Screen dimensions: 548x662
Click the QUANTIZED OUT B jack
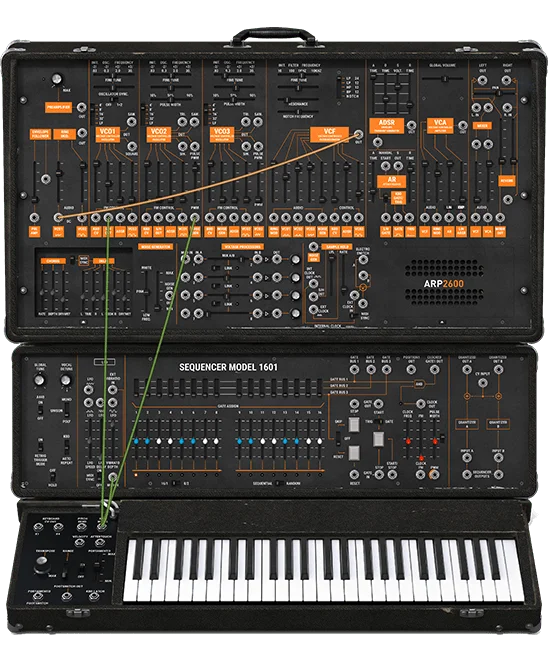pos(498,370)
